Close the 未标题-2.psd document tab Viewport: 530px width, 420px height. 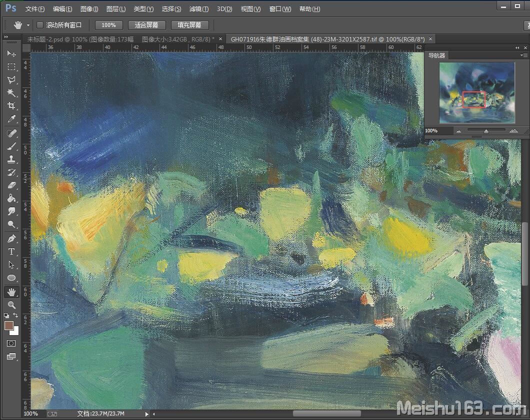[220, 39]
